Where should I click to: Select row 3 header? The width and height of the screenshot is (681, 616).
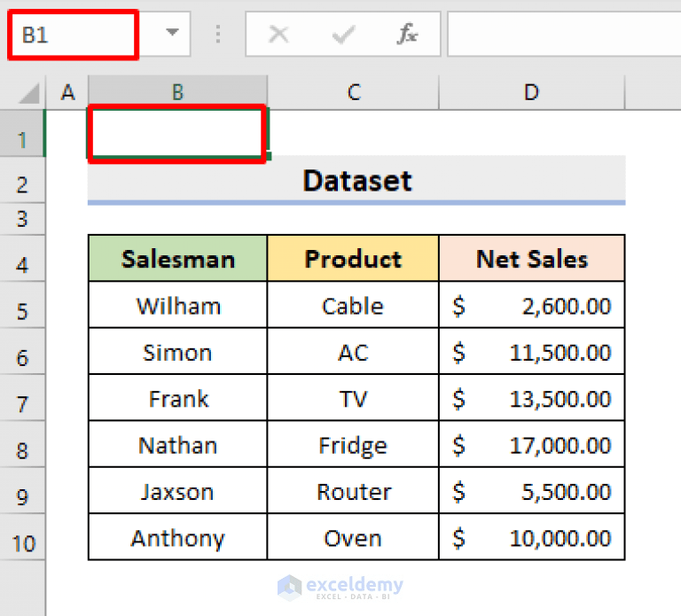[x=22, y=219]
